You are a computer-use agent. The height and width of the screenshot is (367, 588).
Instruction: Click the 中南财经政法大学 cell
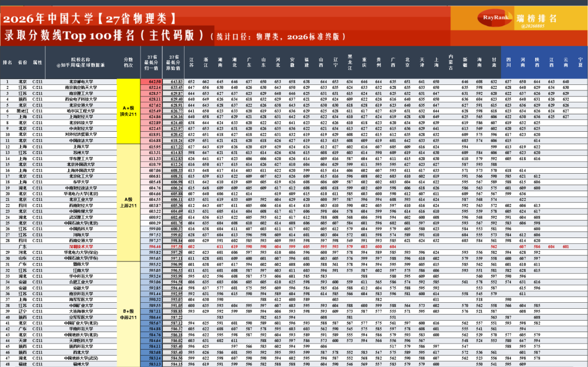pyautogui.click(x=81, y=188)
